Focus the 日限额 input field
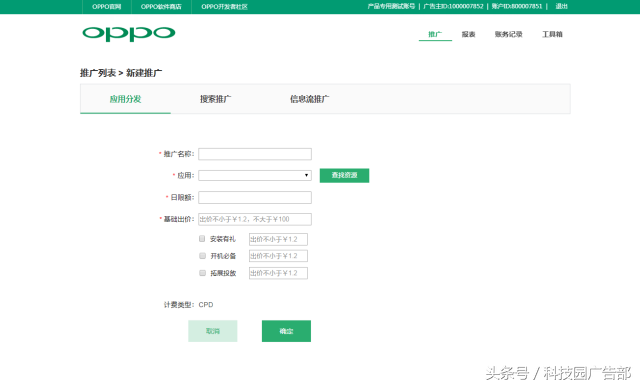The image size is (640, 386). tap(255, 197)
